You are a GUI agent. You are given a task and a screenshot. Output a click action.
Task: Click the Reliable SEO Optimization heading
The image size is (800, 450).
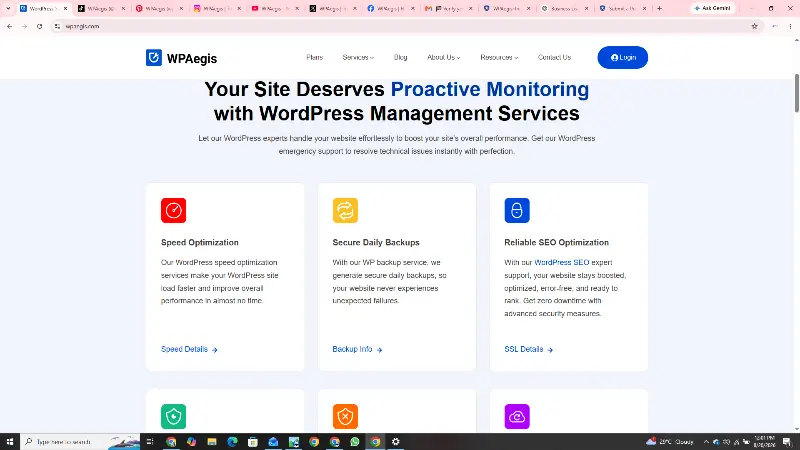(556, 242)
